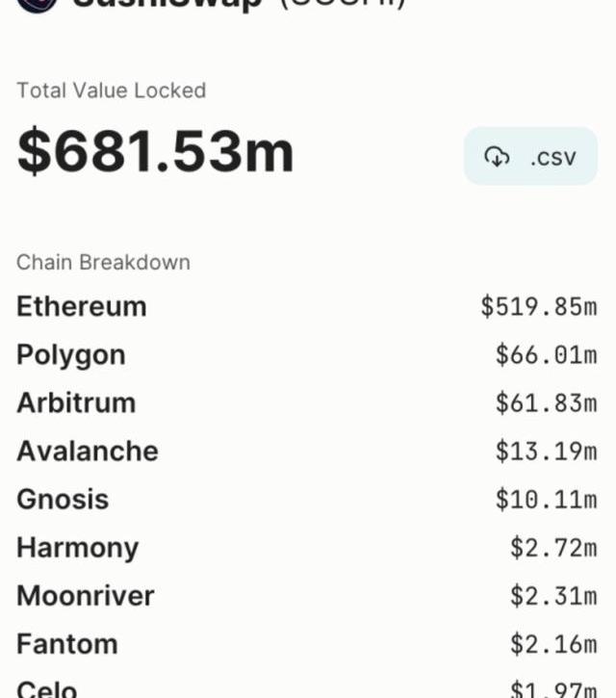616x698 pixels.
Task: Select the Moonriver chain row
Action: pyautogui.click(x=307, y=596)
